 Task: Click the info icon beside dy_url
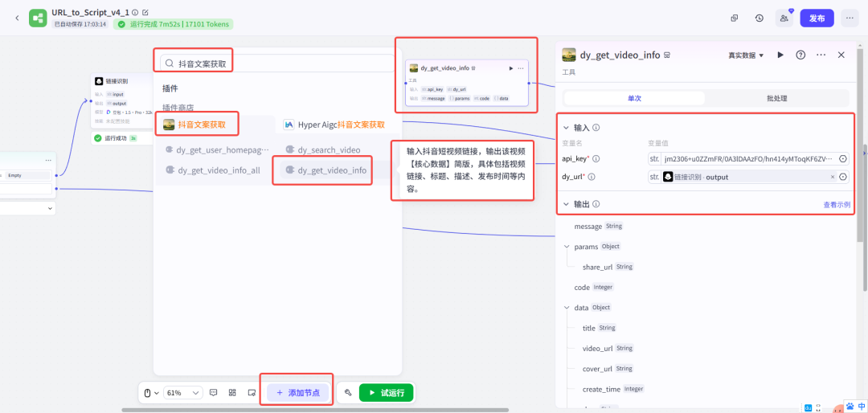click(592, 177)
